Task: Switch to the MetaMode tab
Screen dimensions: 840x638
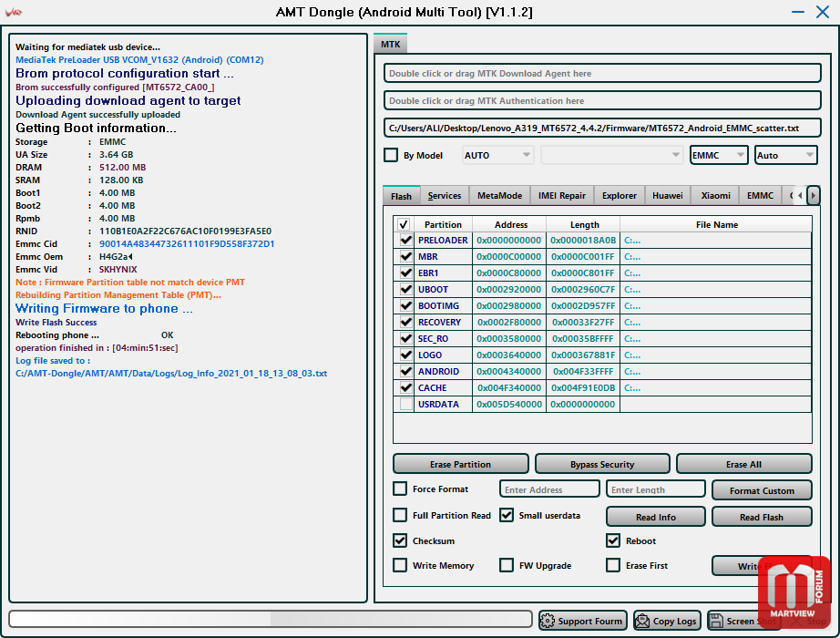Action: [x=499, y=196]
